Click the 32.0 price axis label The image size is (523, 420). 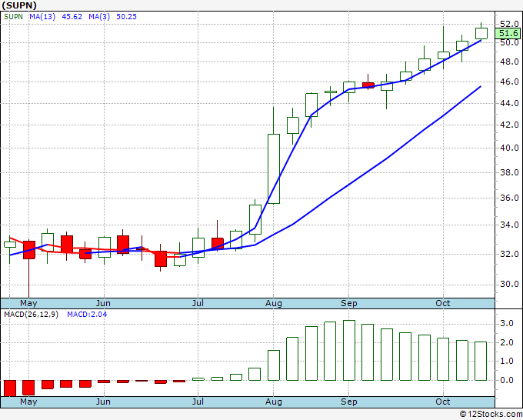(x=509, y=254)
